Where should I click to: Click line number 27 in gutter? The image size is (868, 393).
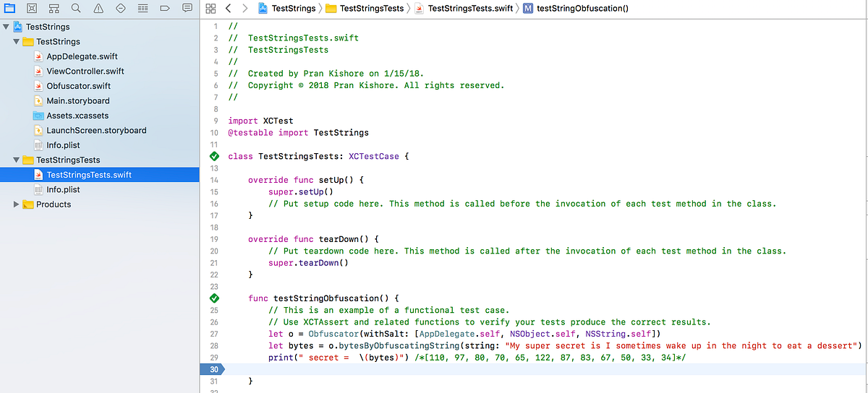(213, 334)
